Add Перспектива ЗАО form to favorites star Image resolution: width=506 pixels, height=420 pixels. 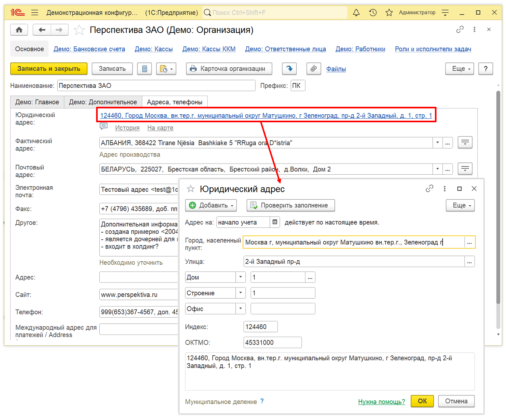tap(79, 30)
